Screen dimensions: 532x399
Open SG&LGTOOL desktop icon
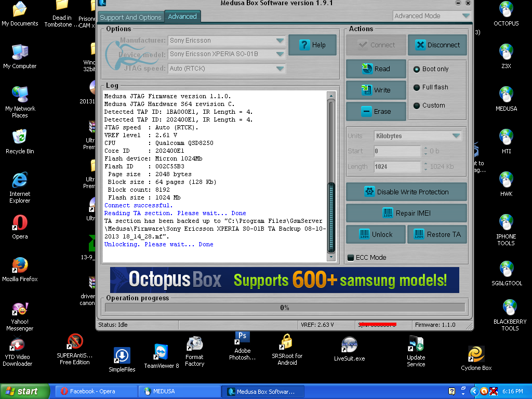(507, 273)
